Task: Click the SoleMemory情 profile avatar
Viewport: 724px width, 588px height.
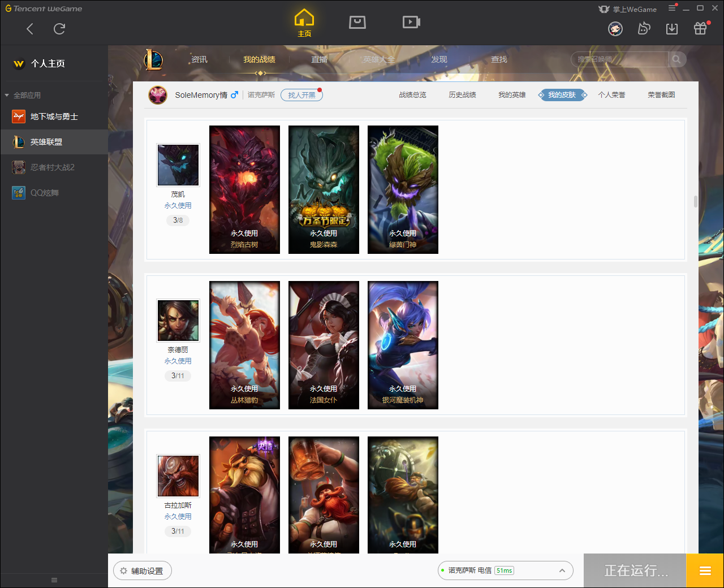Action: pos(158,95)
